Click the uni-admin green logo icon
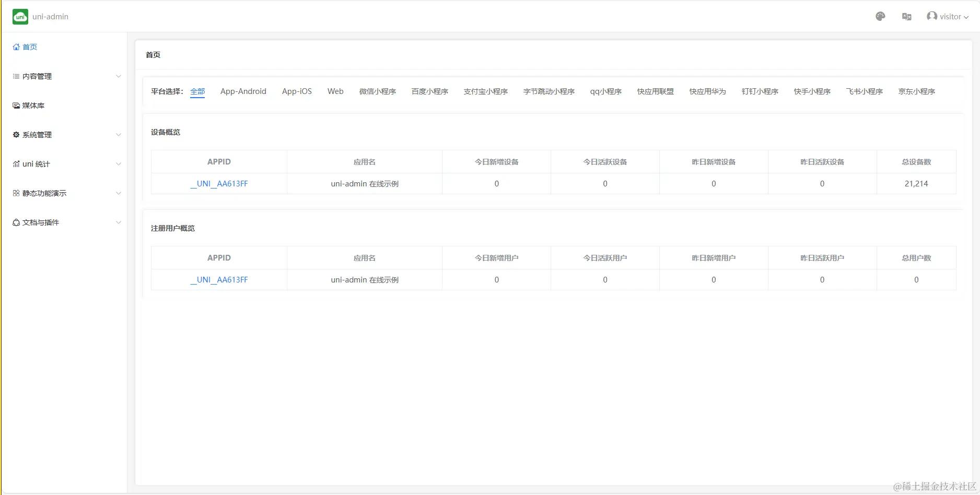The image size is (980, 495). point(20,17)
